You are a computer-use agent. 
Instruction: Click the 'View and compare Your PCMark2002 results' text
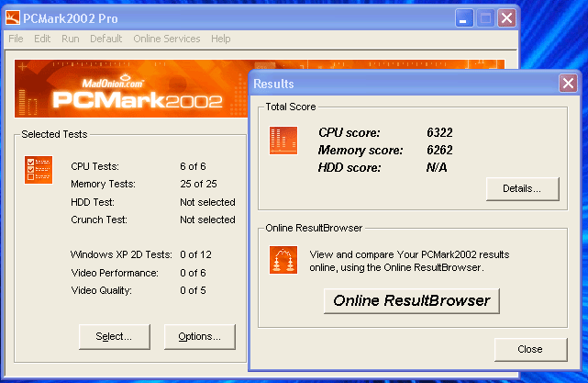click(409, 254)
